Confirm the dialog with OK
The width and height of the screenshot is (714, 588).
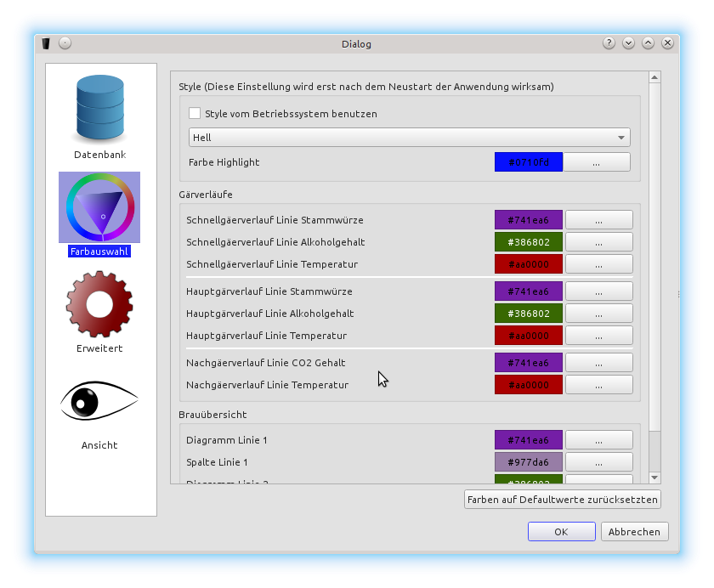click(561, 532)
